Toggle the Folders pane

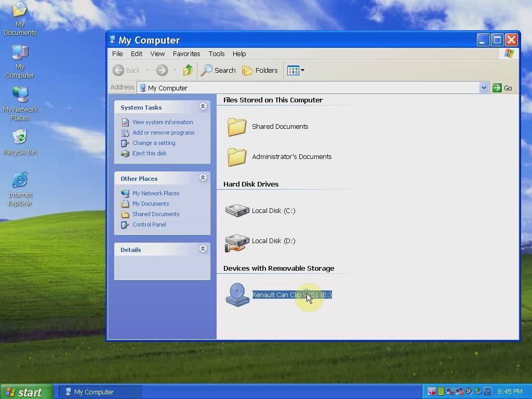click(x=260, y=70)
